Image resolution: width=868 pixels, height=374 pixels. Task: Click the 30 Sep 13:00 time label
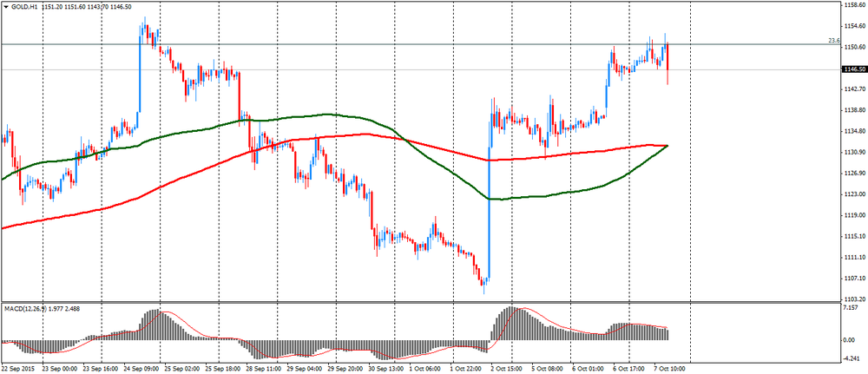tap(385, 367)
